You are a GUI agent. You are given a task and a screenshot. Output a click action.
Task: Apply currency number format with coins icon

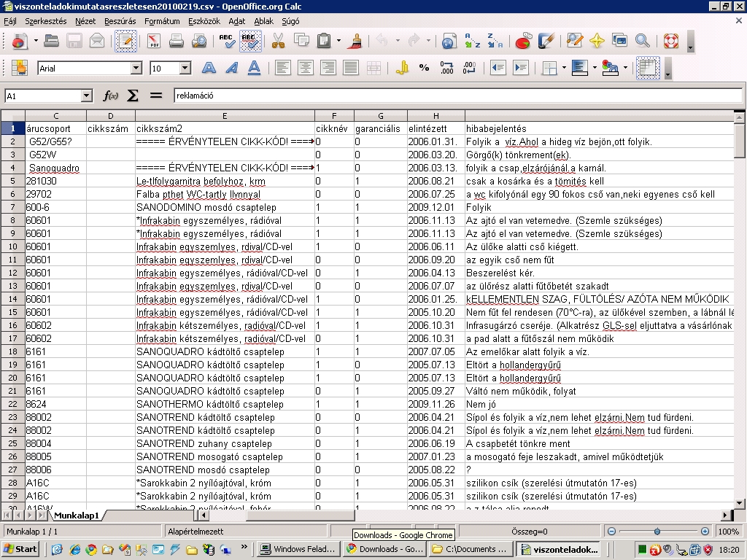(x=402, y=68)
